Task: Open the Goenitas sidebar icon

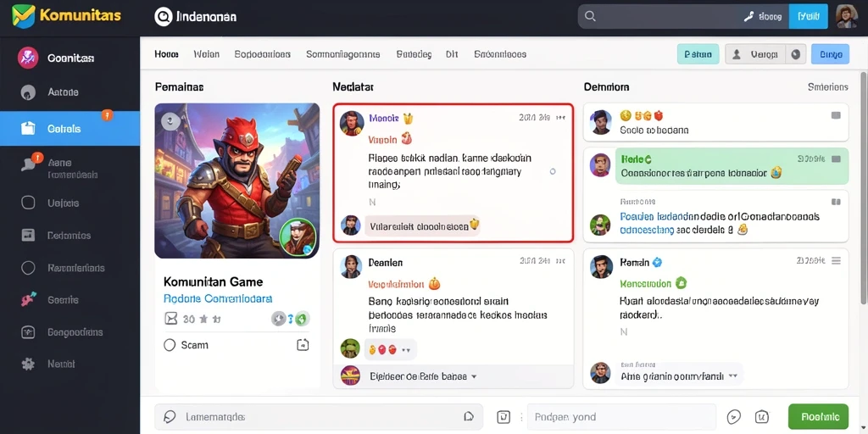Action: (x=28, y=58)
